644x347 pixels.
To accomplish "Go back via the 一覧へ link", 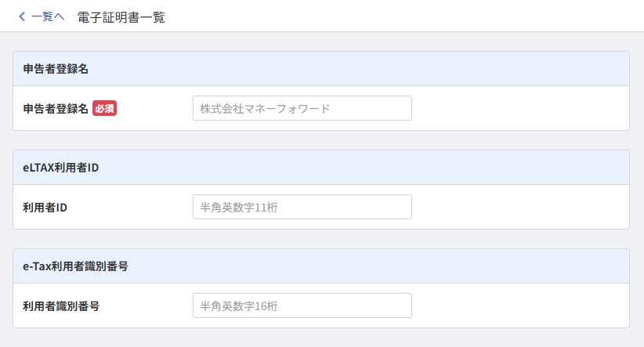I will (x=47, y=16).
